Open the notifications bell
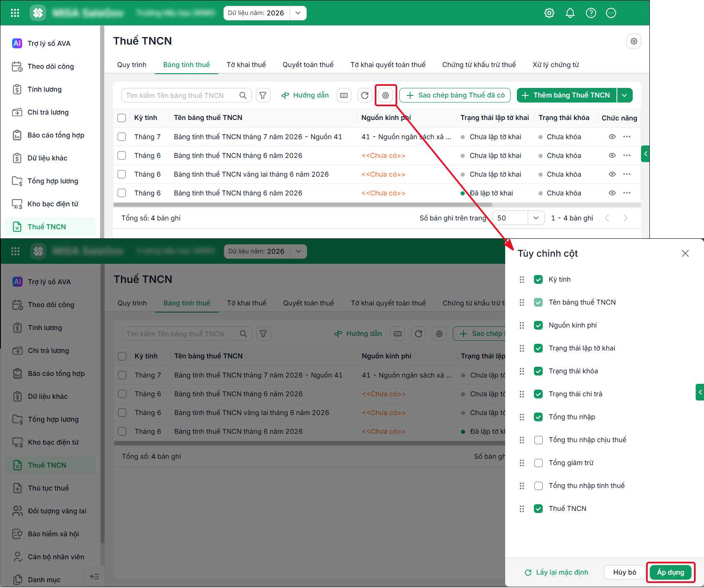Viewport: 704px width, 588px height. (x=570, y=13)
